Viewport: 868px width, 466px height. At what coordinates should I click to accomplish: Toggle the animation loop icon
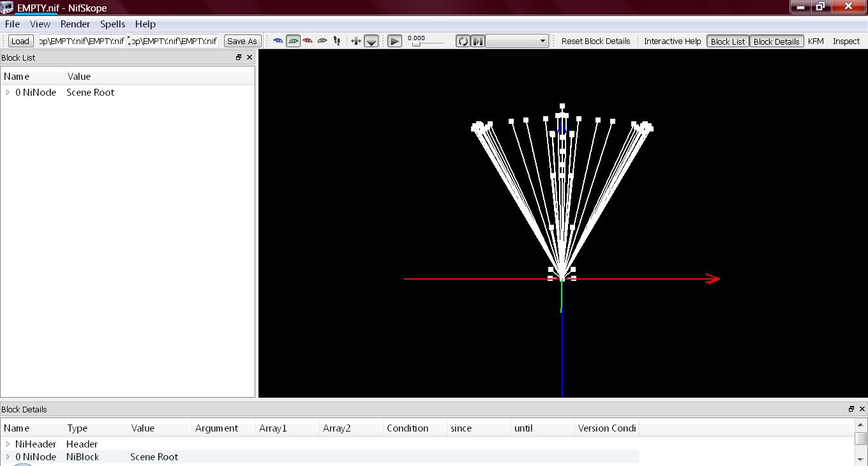(463, 41)
